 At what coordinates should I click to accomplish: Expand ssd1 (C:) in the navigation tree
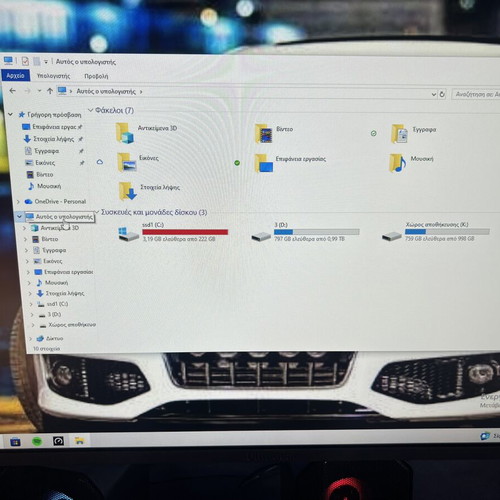pos(31,304)
